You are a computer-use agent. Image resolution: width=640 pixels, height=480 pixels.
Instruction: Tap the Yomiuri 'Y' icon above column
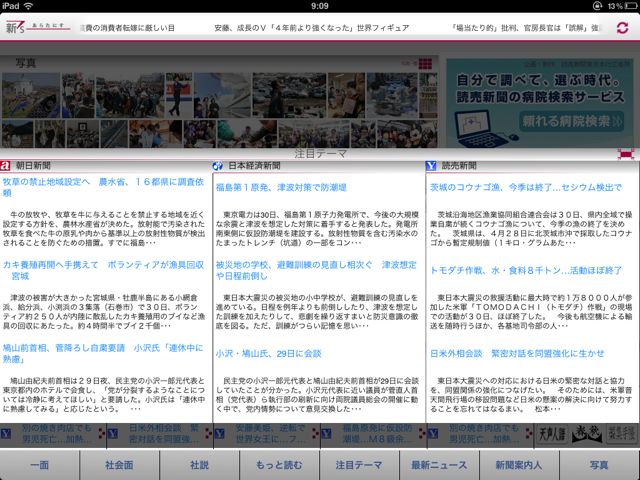[x=431, y=165]
